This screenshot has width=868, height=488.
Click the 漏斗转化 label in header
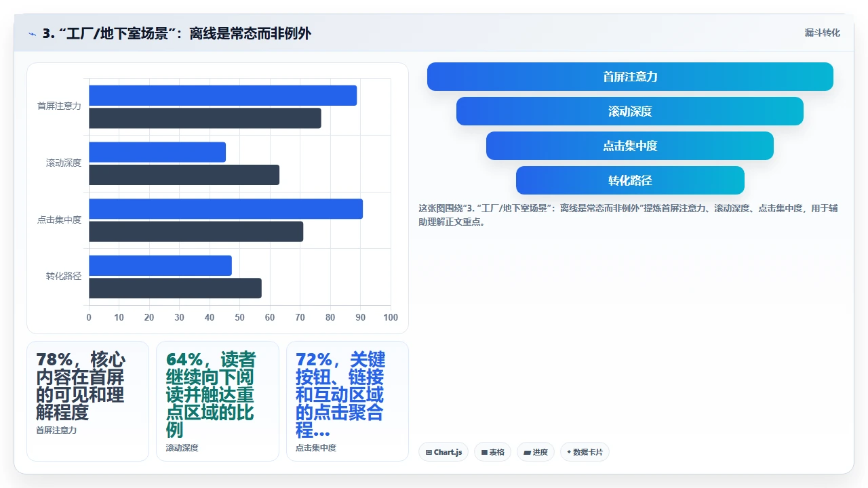click(x=822, y=33)
